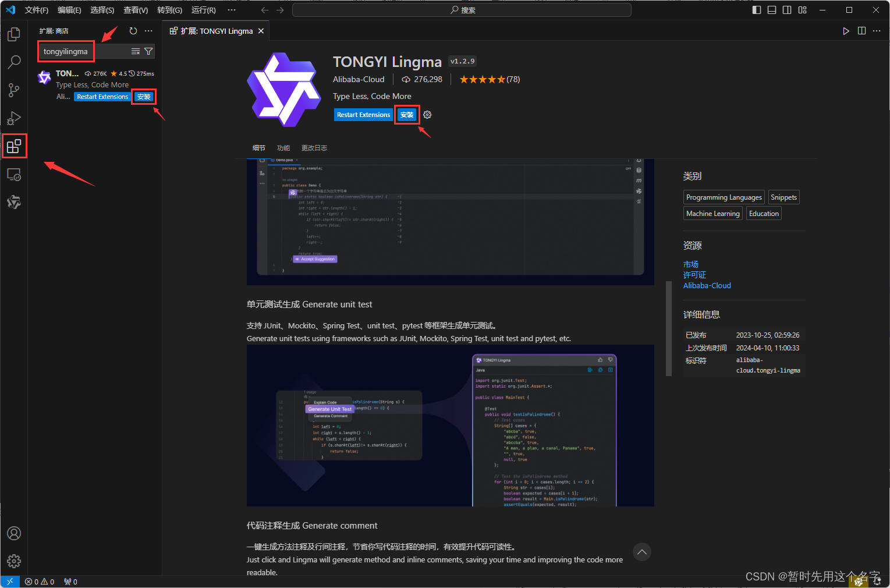Image resolution: width=890 pixels, height=588 pixels.
Task: Clear extensions search results icon
Action: tap(136, 51)
